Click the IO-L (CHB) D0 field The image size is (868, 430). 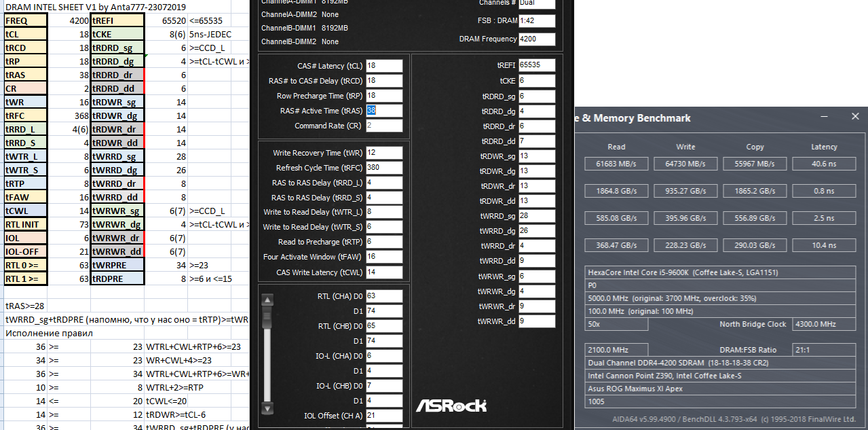[384, 386]
